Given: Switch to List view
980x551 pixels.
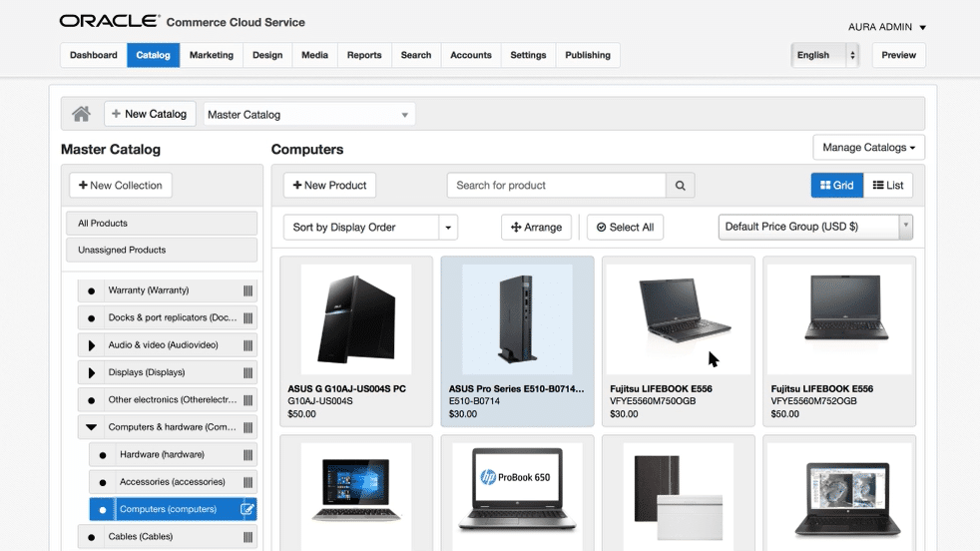Looking at the screenshot, I should pos(888,185).
